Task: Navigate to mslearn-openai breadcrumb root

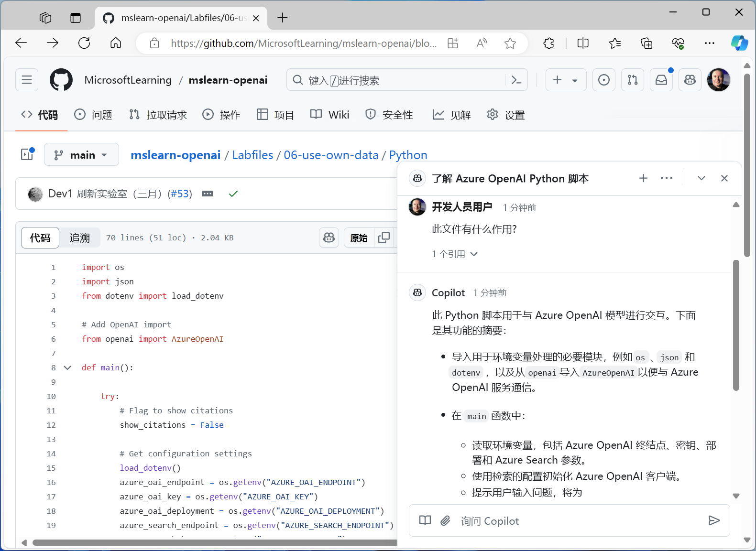Action: (175, 155)
